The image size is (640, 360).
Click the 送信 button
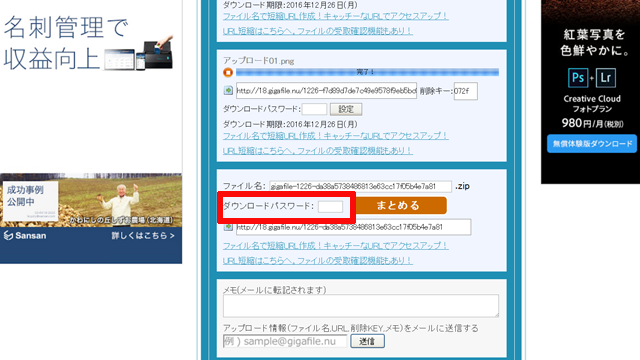[x=367, y=341]
